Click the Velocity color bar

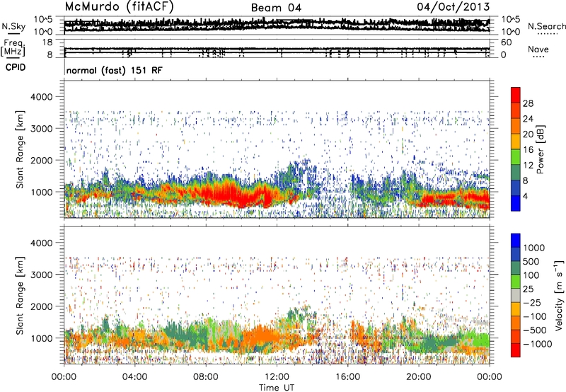[516, 295]
